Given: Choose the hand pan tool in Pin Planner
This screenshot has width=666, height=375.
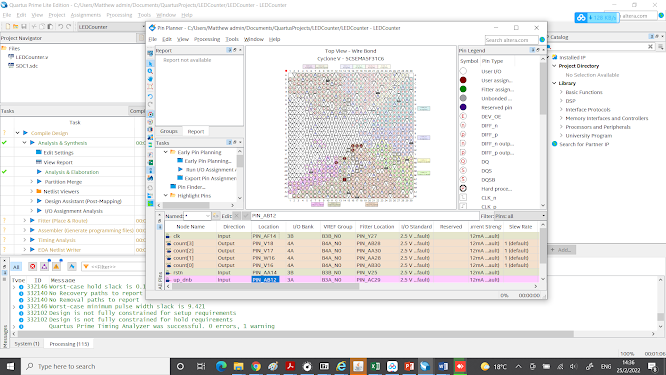Looking at the screenshot, I should tap(150, 79).
